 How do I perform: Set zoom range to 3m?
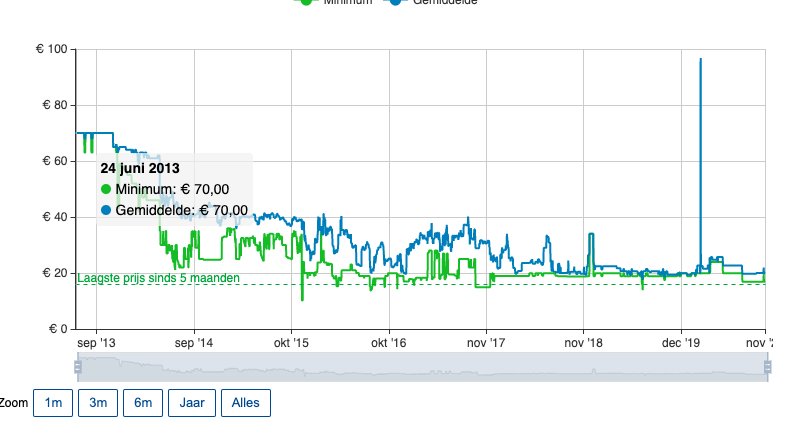(98, 403)
